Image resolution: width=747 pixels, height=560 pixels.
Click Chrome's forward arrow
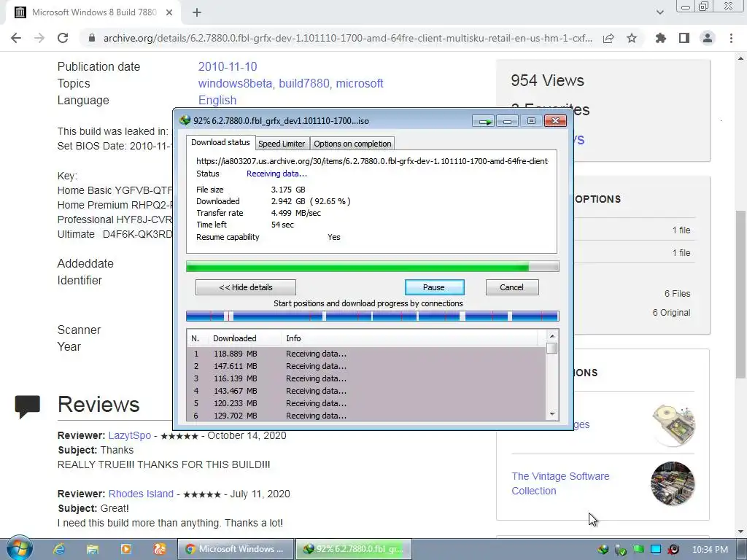39,38
